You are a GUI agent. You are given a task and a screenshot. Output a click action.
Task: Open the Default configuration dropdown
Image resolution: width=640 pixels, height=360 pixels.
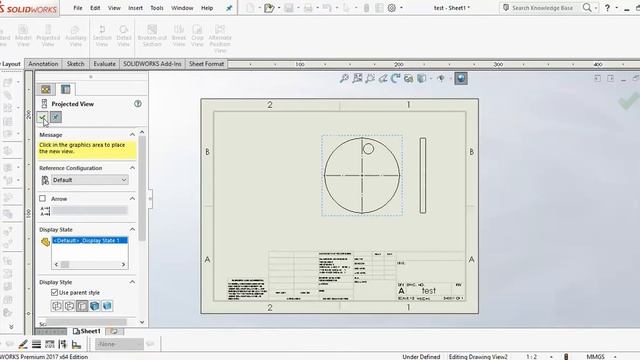click(90, 180)
